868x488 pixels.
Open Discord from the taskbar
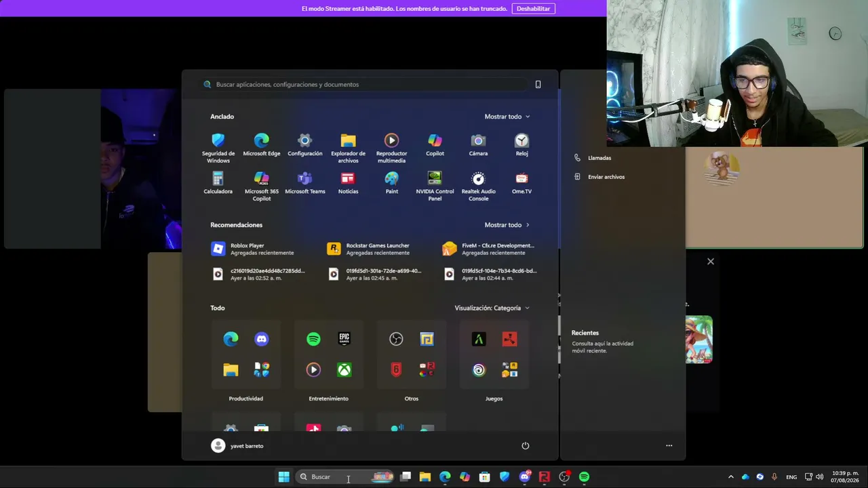524,477
